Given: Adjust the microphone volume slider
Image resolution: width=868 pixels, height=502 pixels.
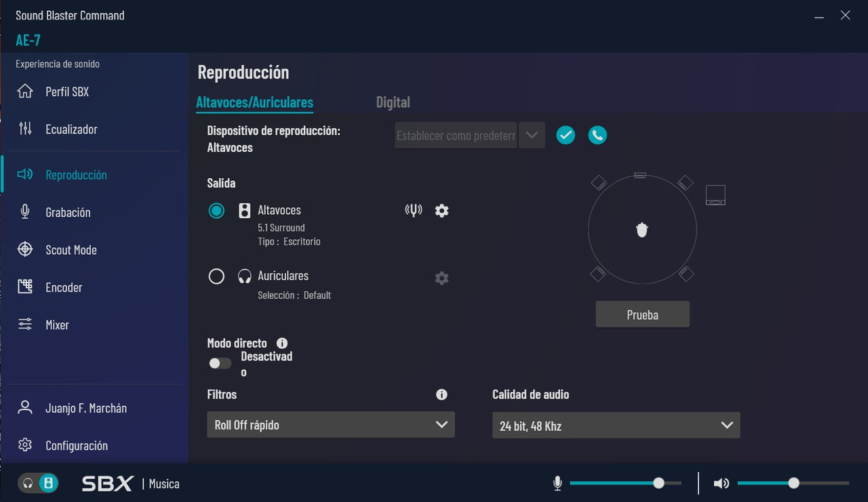Looking at the screenshot, I should click(x=626, y=483).
